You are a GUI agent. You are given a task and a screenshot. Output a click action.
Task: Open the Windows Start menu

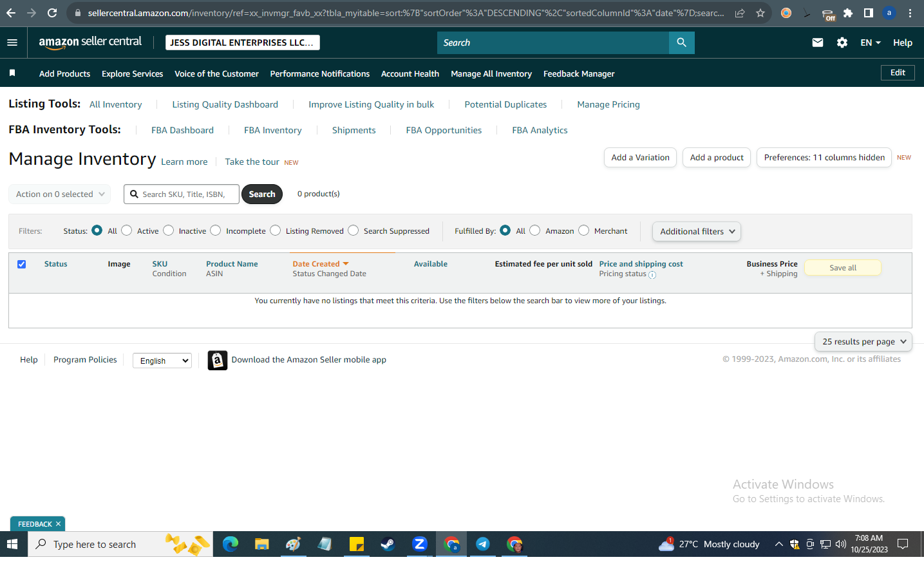(x=12, y=544)
